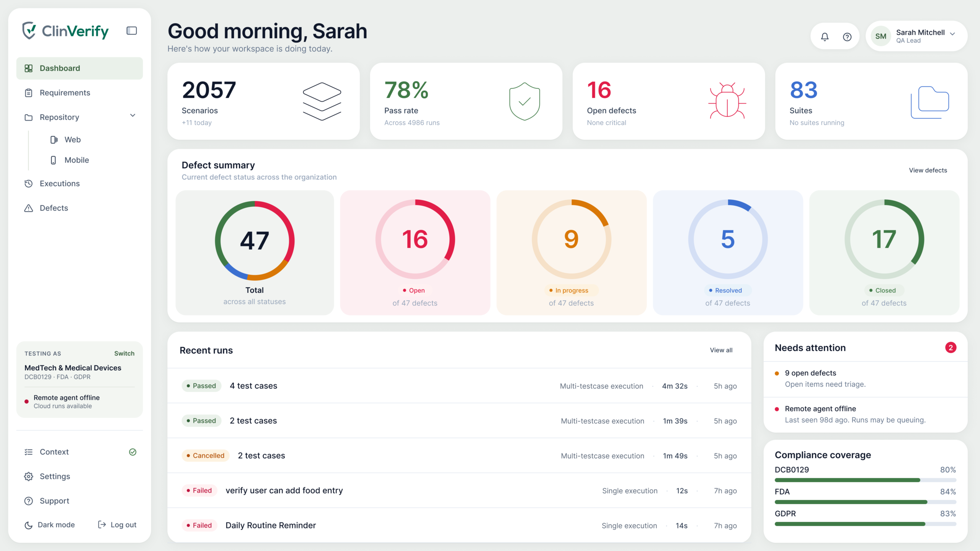980x551 pixels.
Task: Click the DCB0129 coverage progress bar
Action: 865,480
